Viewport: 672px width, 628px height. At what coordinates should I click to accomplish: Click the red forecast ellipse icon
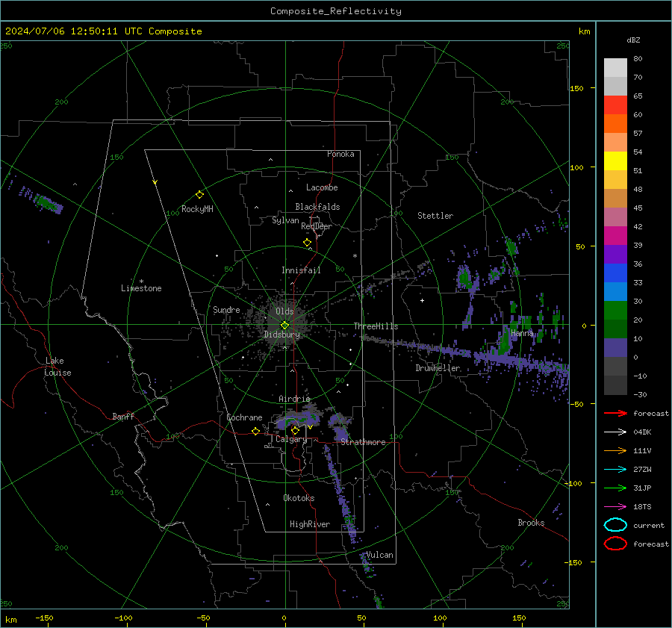[615, 544]
